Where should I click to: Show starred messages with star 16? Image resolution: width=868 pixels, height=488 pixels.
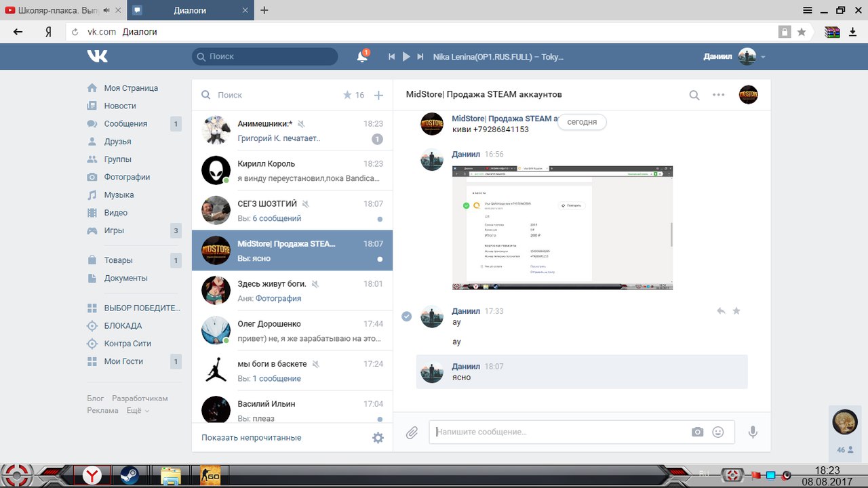[x=354, y=96]
